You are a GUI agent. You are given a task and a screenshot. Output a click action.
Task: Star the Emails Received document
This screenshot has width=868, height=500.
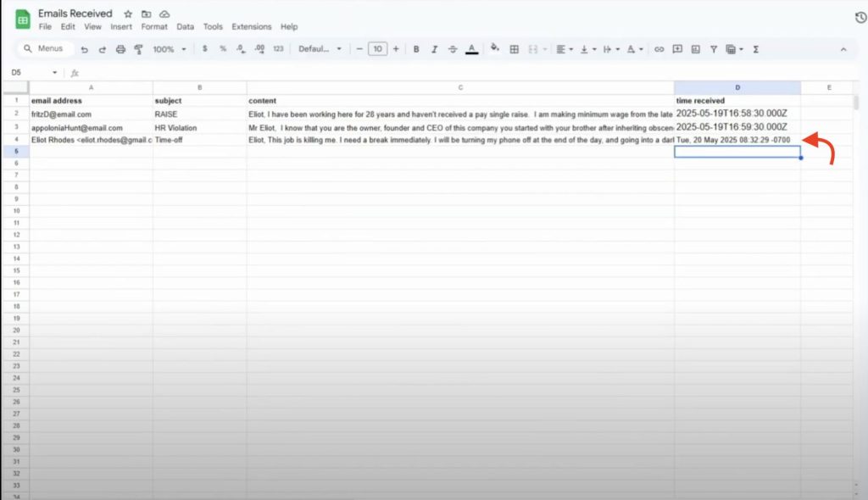(x=128, y=14)
